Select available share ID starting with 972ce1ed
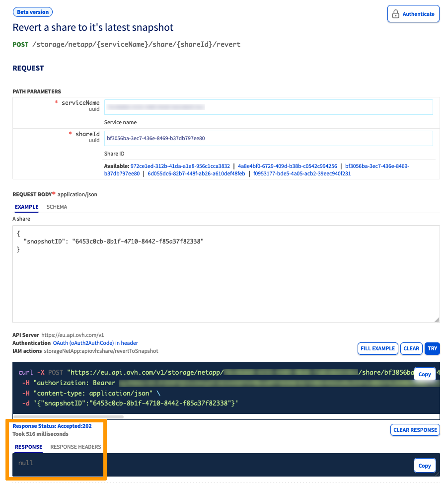The height and width of the screenshot is (484, 448). click(x=180, y=166)
